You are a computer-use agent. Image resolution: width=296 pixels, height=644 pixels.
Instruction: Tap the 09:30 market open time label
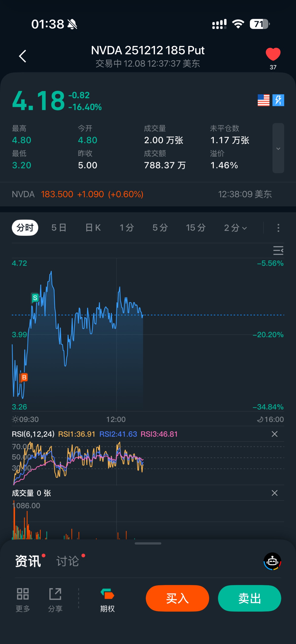[29, 419]
